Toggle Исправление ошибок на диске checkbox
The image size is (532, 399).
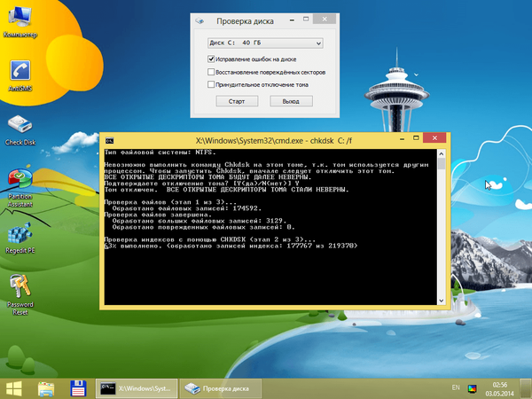211,59
